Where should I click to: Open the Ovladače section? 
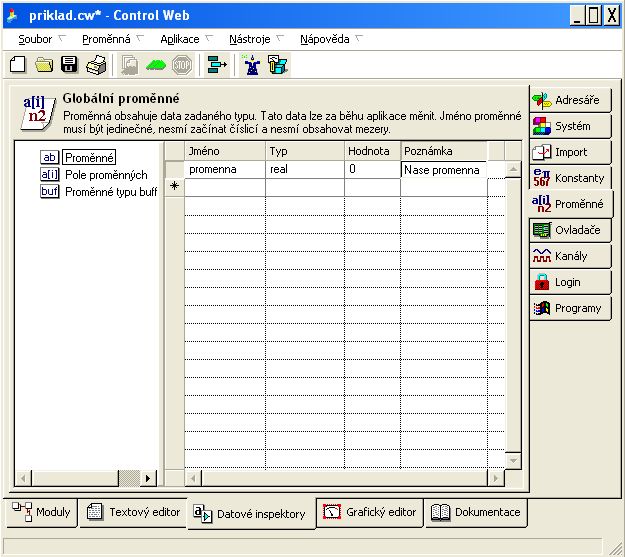570,230
